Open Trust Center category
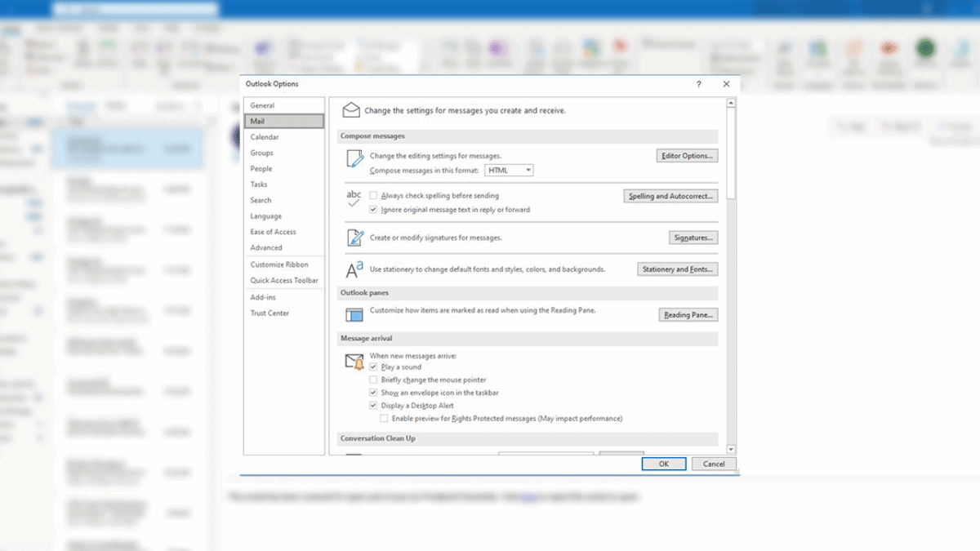980x551 pixels. (x=283, y=313)
